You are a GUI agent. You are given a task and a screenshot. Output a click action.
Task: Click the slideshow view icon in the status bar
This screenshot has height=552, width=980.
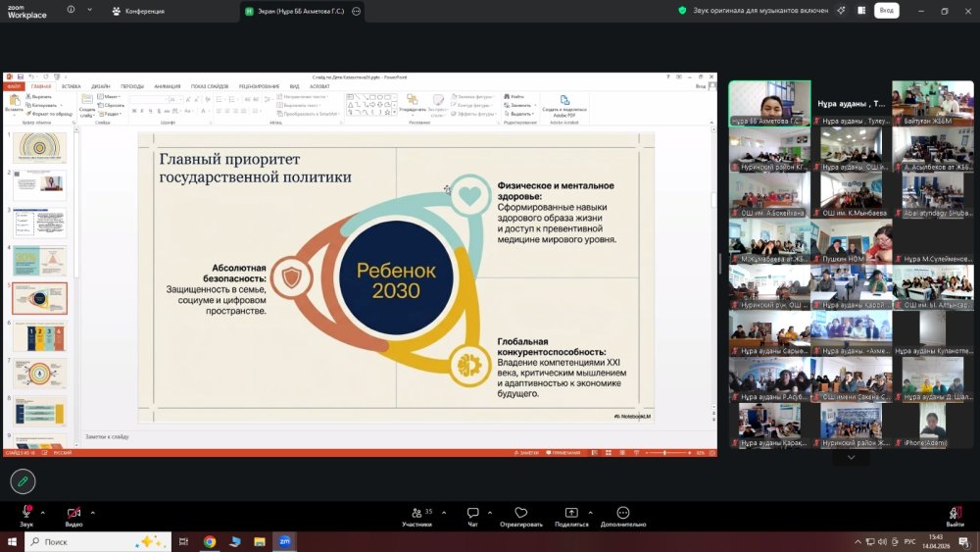pyautogui.click(x=636, y=453)
